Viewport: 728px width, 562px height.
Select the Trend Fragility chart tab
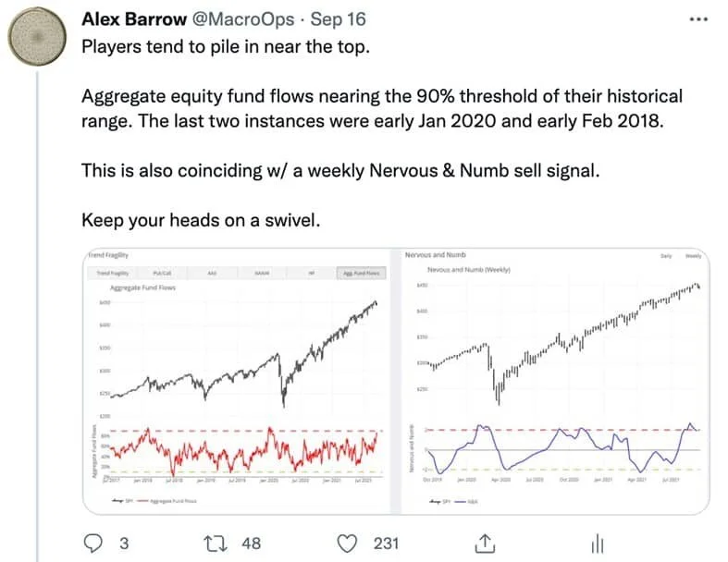[113, 273]
